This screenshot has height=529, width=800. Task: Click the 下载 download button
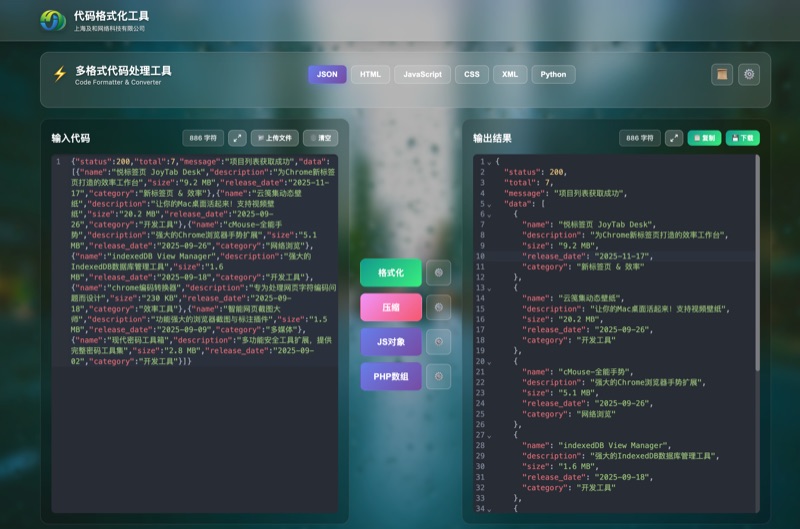click(x=742, y=138)
